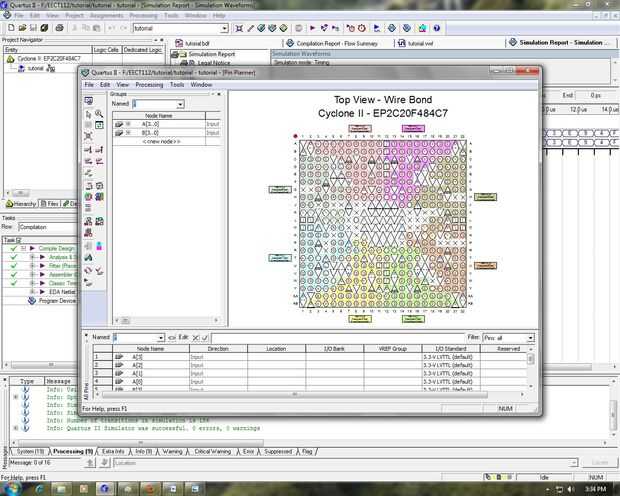Click the rotate arrows icon in Pin Planner toolbar
This screenshot has width=620, height=496.
(88, 271)
